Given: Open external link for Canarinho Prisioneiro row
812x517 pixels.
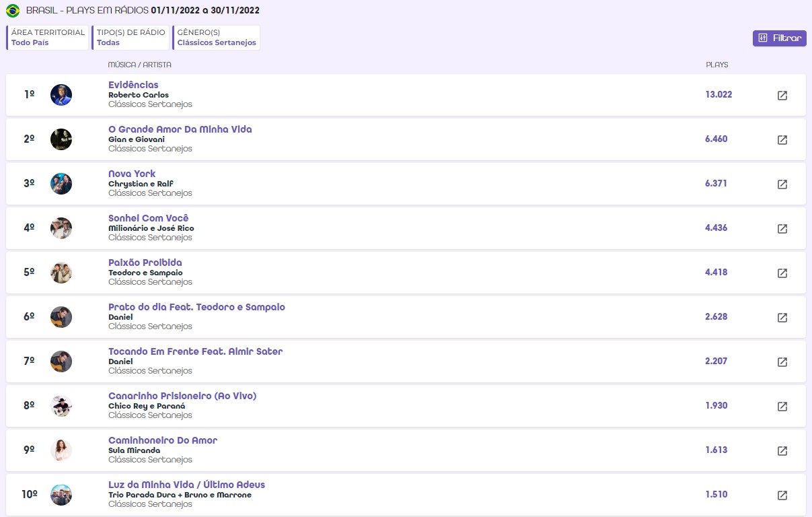Looking at the screenshot, I should pyautogui.click(x=782, y=407).
